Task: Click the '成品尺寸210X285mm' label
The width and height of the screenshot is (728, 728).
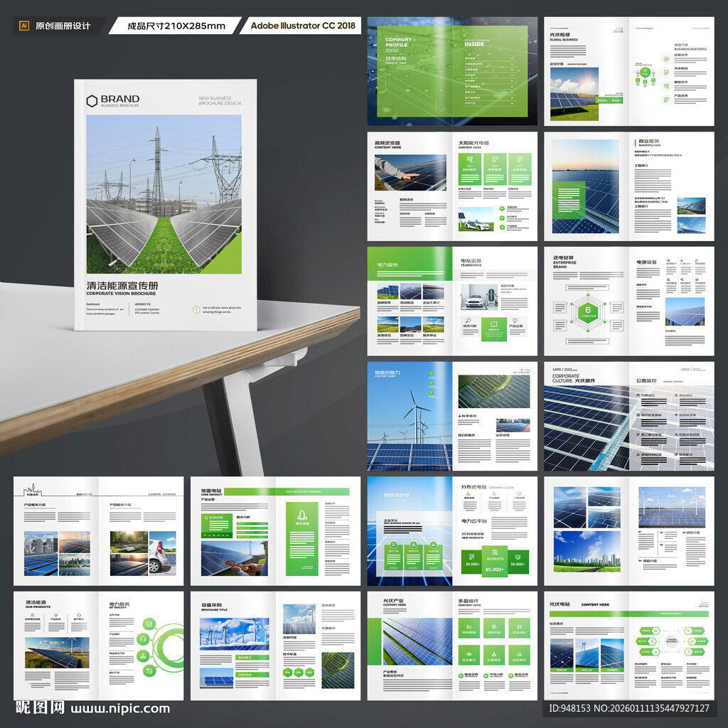Action: click(x=176, y=26)
